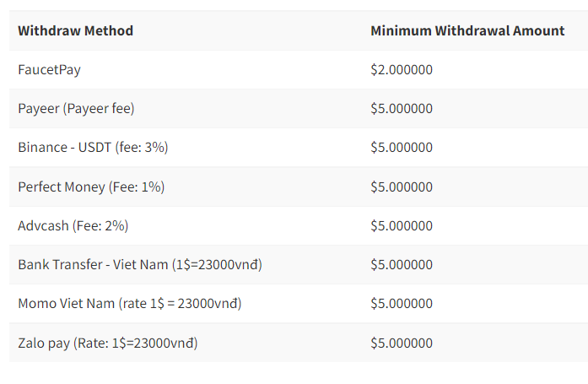Click the minimum amount in Payeer row

pyautogui.click(x=402, y=109)
